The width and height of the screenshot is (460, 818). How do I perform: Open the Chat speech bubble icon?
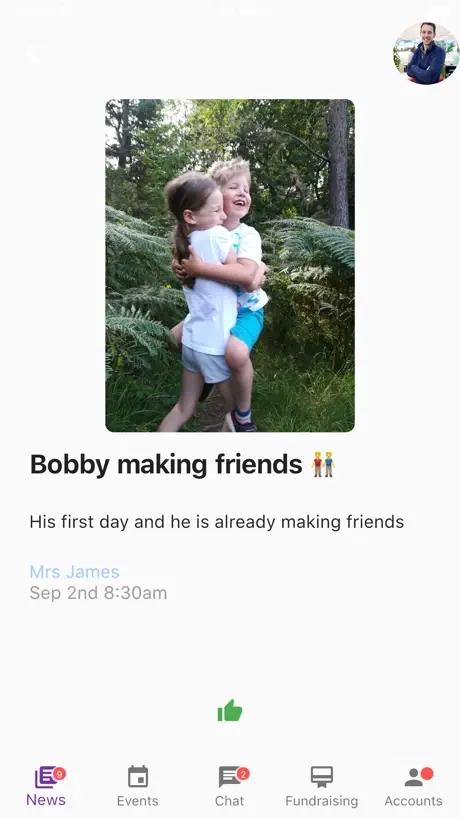(229, 777)
